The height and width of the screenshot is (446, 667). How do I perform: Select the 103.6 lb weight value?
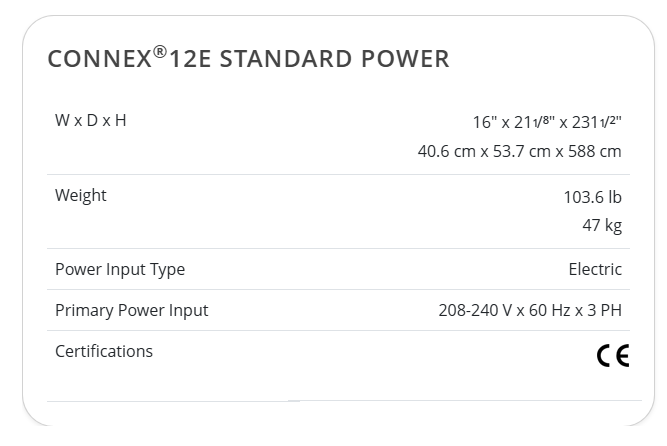pos(593,197)
